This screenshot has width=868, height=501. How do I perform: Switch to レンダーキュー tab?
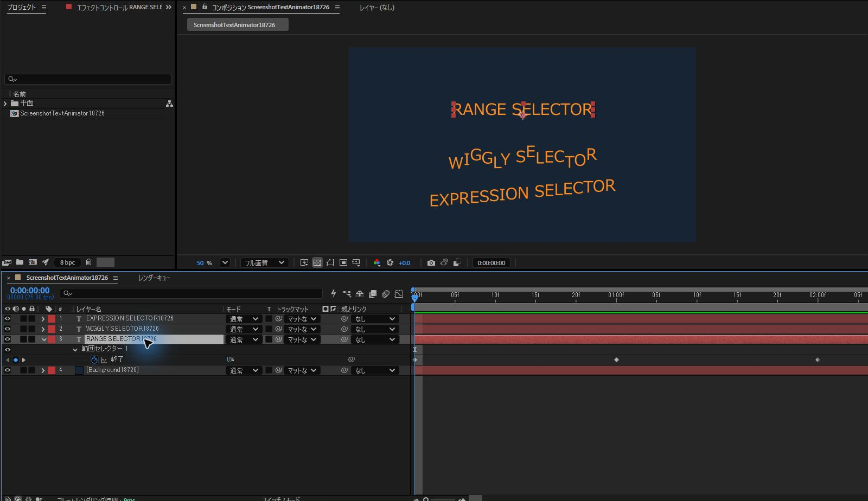click(154, 278)
